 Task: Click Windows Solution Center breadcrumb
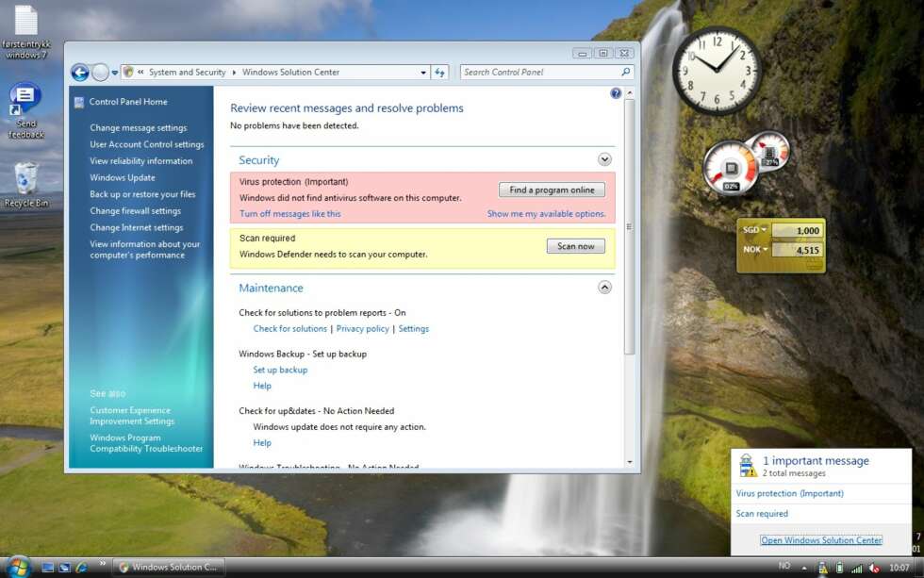point(290,73)
